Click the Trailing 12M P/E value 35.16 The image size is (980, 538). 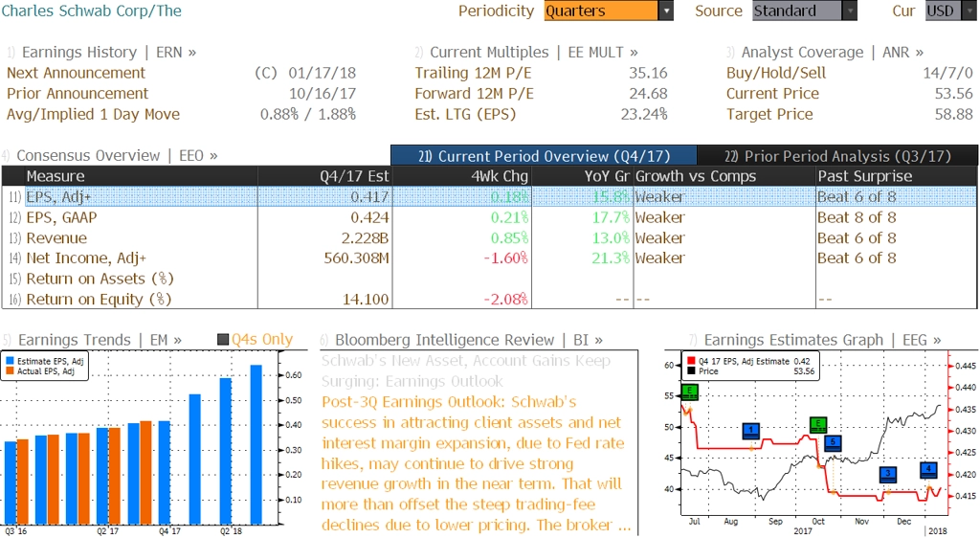(x=648, y=73)
